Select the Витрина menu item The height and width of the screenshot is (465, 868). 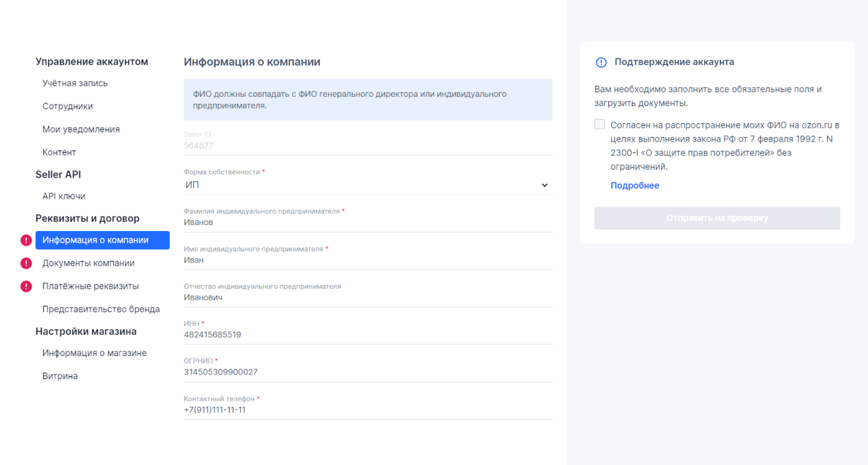click(x=60, y=376)
